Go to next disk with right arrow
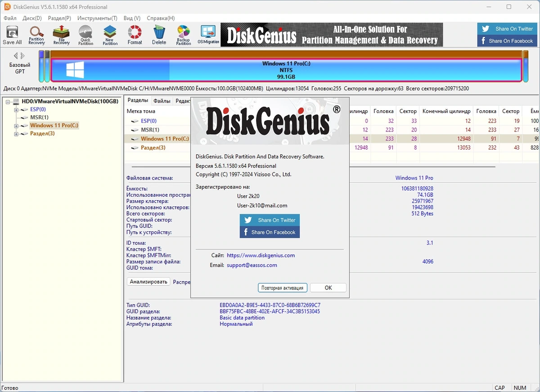Screen dimensions: 540x392 pyautogui.click(x=22, y=56)
